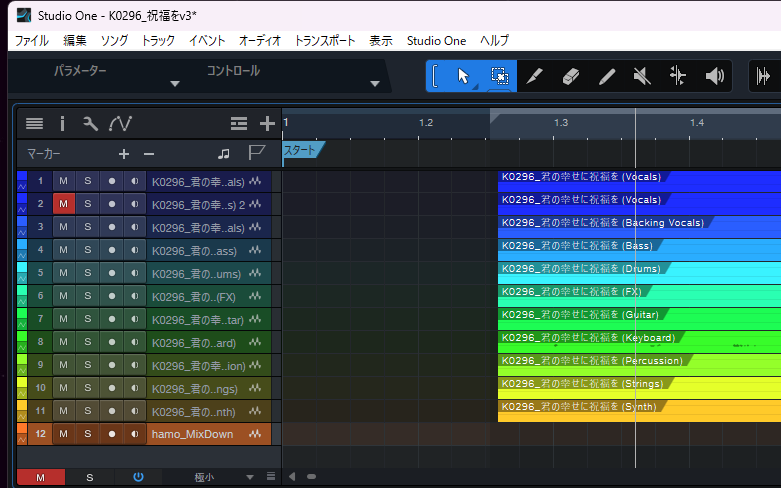Click the global M mute button
Viewport: 781px width, 488px height.
tap(40, 478)
